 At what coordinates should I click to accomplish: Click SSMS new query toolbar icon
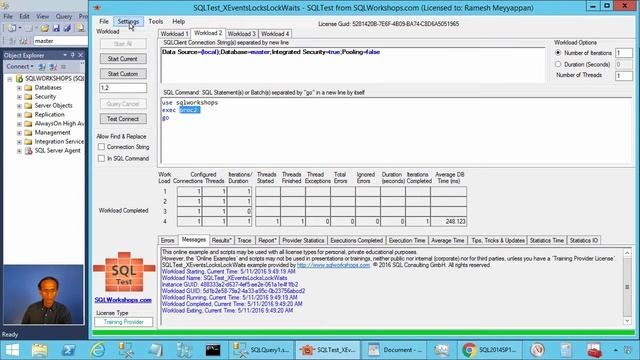pos(80,28)
